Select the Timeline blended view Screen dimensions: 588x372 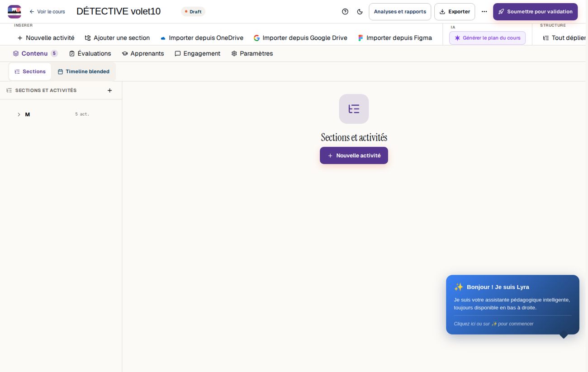(x=84, y=71)
